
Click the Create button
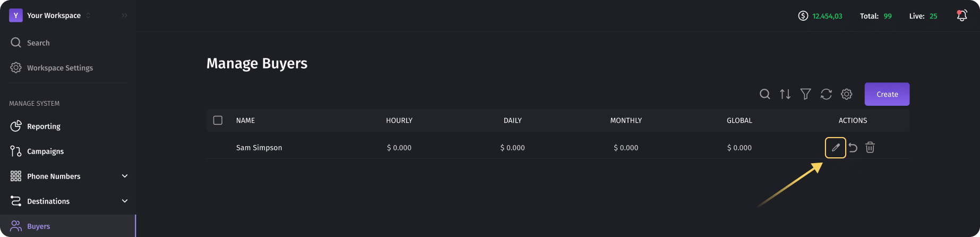tap(887, 94)
